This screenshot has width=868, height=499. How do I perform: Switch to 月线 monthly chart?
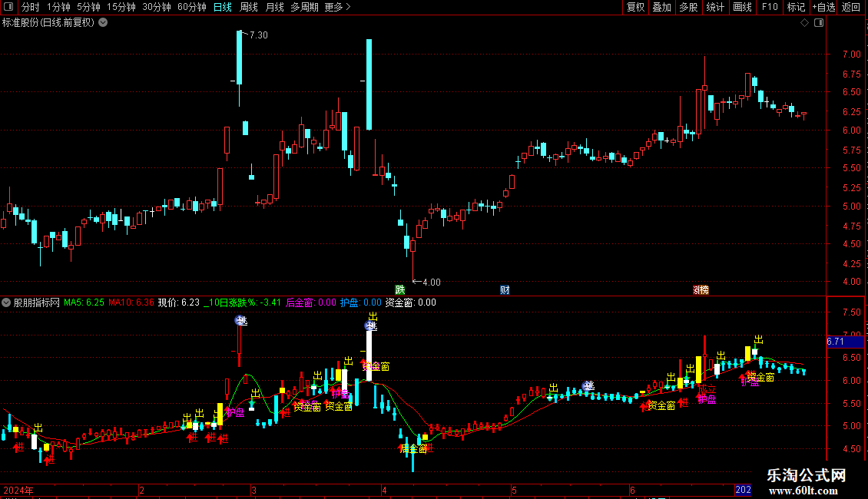[274, 7]
